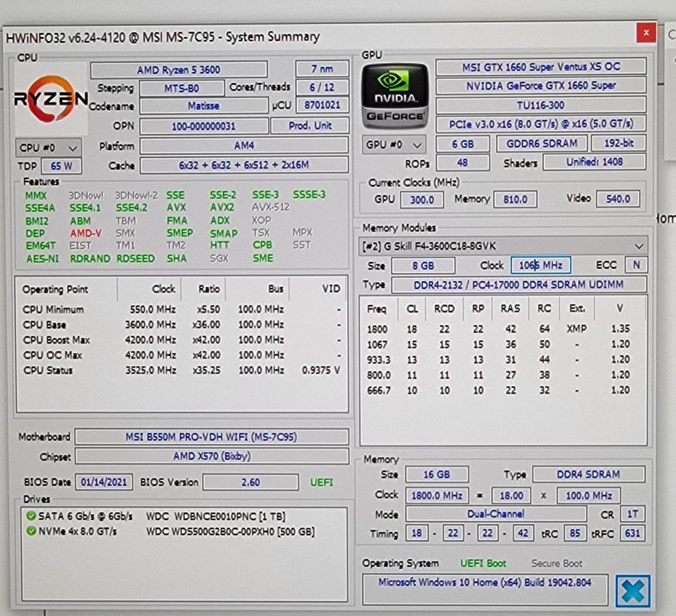Image resolution: width=676 pixels, height=616 pixels.
Task: Click the Dual-Channel mode value
Action: coord(496,514)
